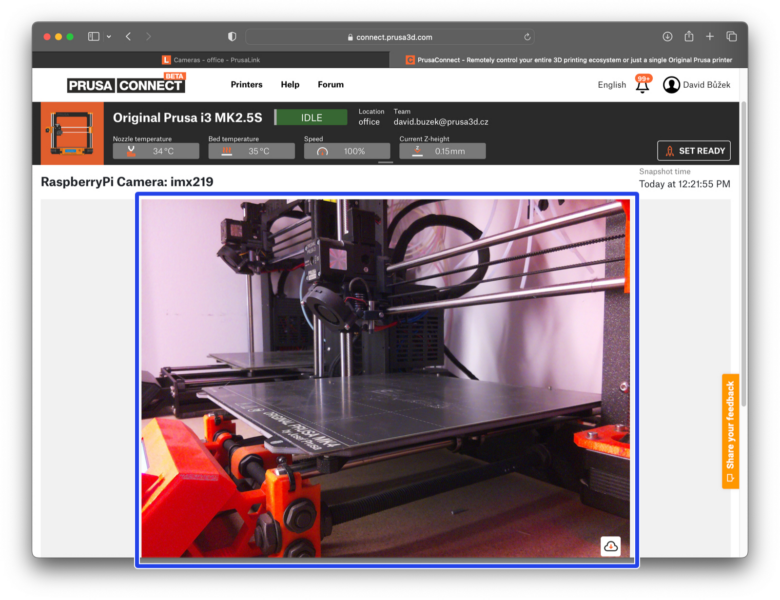Go forward with the browser forward arrow
The width and height of the screenshot is (780, 600).
pos(148,36)
